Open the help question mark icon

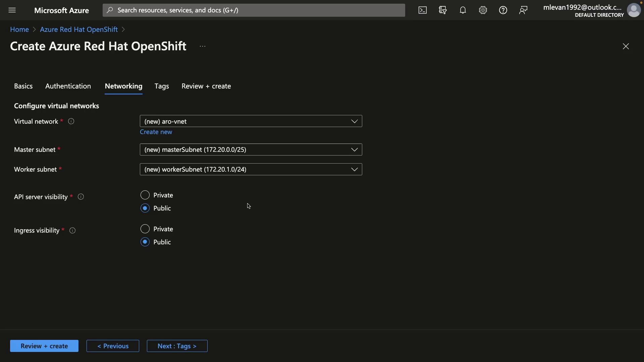503,10
